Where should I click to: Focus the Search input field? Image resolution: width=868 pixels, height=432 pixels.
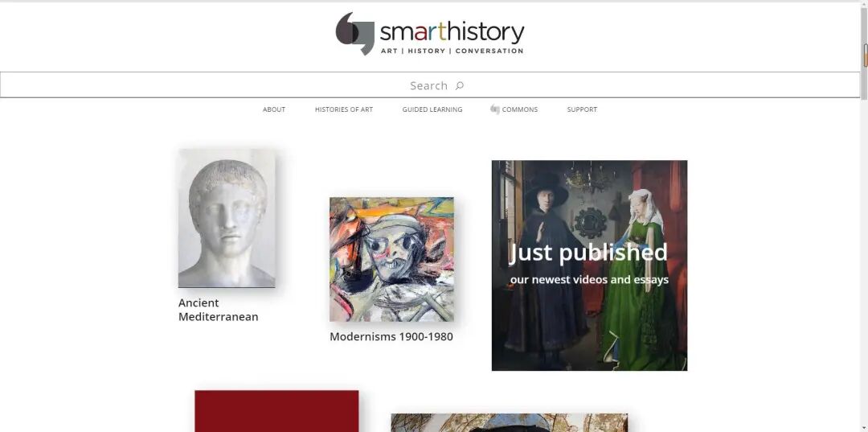click(430, 84)
